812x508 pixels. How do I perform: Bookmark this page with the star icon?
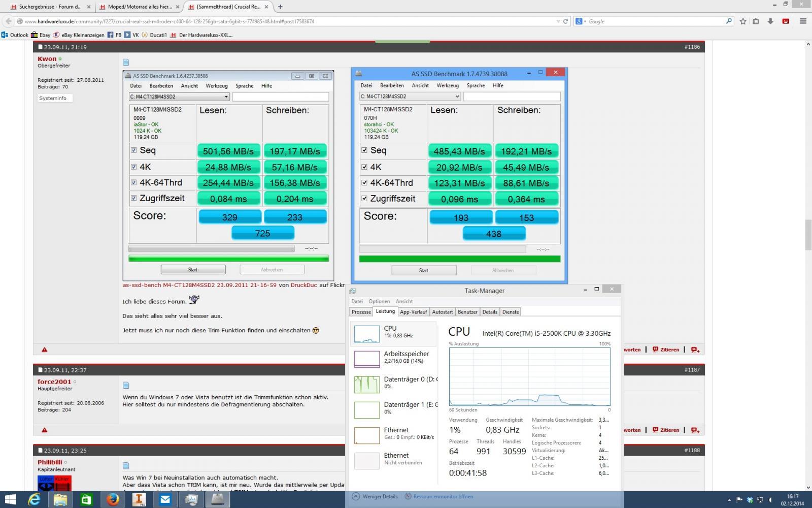[x=743, y=21]
